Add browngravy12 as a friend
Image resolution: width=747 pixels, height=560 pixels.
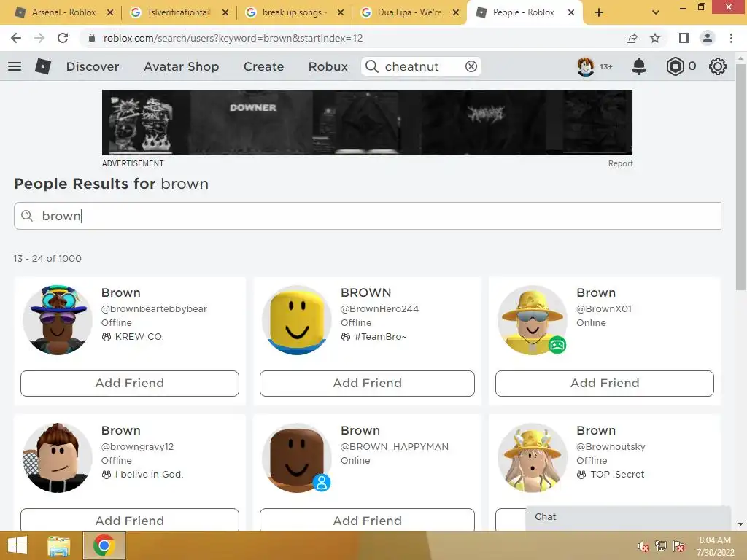tap(130, 519)
